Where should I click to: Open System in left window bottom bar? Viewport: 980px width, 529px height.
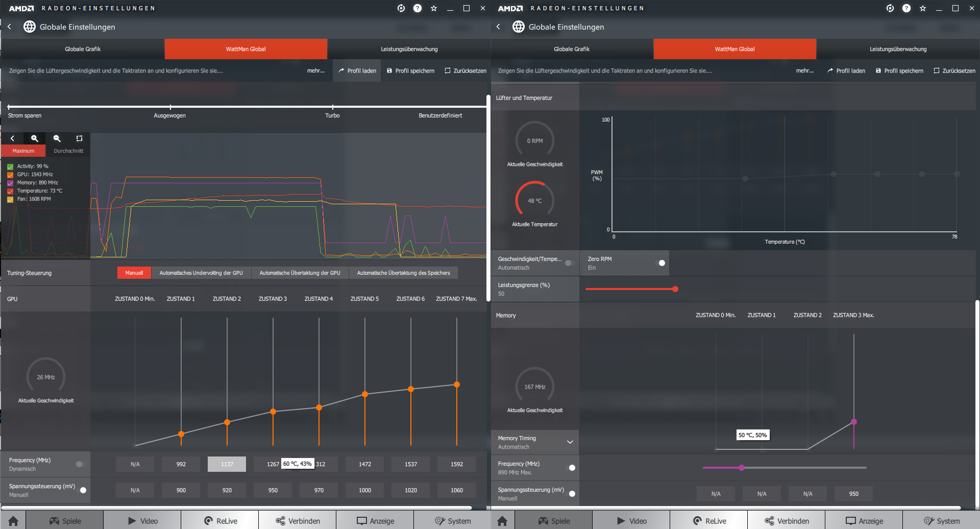click(452, 521)
